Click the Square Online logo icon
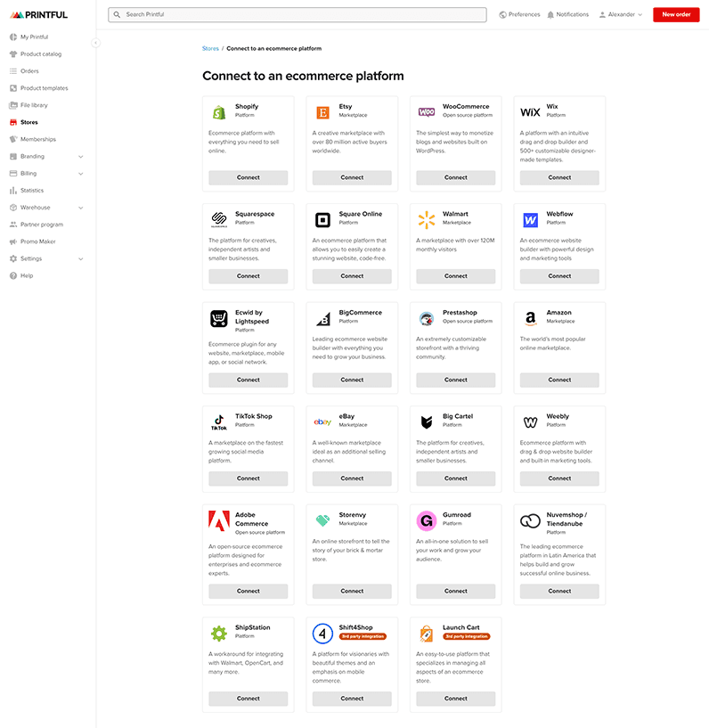The height and width of the screenshot is (728, 709). point(322,219)
